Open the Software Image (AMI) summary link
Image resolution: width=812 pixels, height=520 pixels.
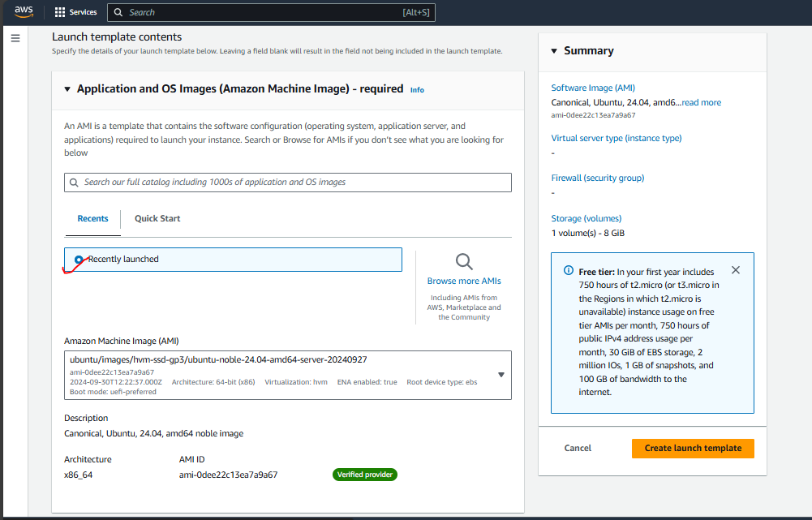coord(593,88)
